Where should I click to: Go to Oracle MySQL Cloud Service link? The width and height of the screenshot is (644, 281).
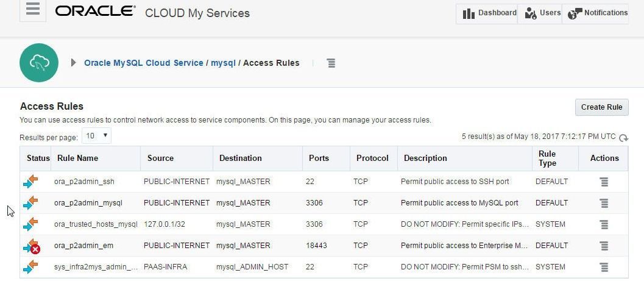click(144, 63)
